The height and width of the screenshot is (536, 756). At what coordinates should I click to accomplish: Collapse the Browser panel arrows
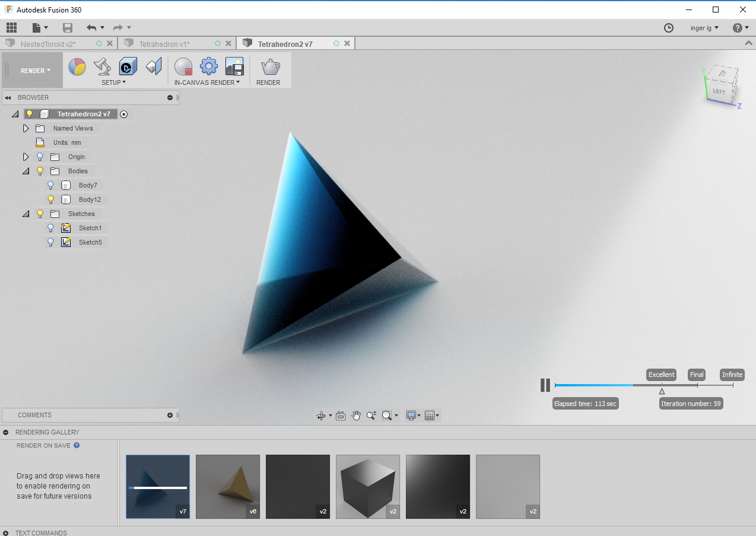click(x=8, y=97)
